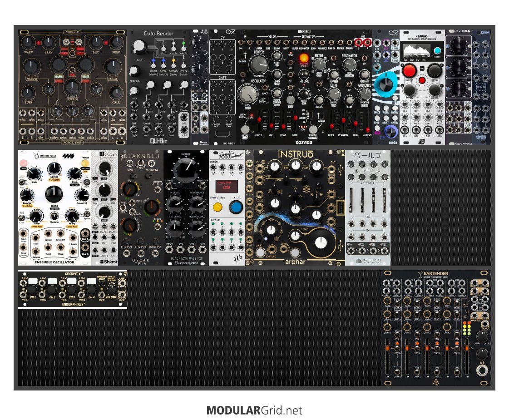Click the large FIELD knob on Vhikk X
The image size is (509, 420).
[72, 87]
